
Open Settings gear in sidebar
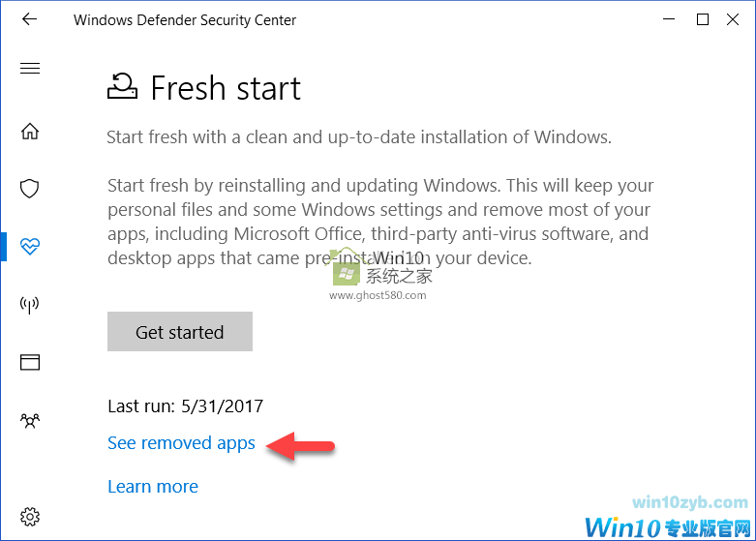click(30, 515)
